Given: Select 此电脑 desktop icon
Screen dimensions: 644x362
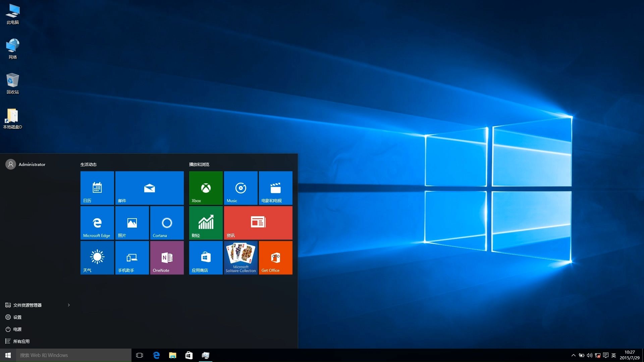Looking at the screenshot, I should coord(13,14).
